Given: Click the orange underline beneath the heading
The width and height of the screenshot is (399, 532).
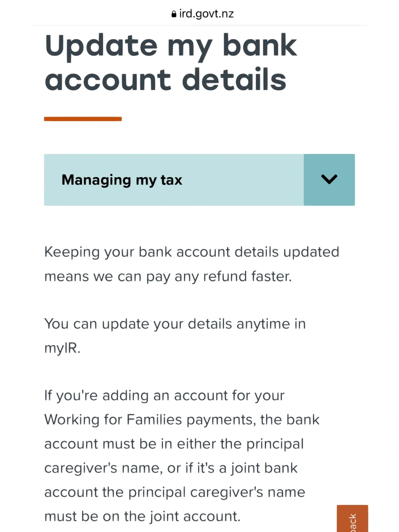Looking at the screenshot, I should click(83, 119).
